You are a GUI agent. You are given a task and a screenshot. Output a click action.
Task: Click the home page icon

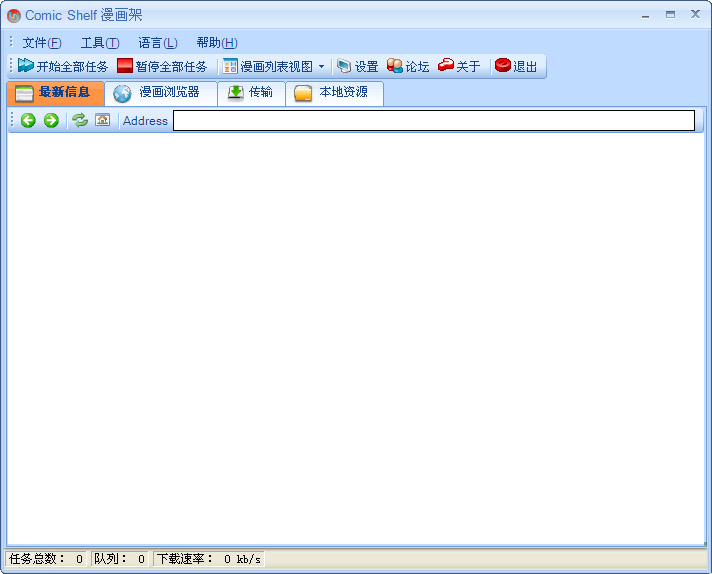click(103, 120)
